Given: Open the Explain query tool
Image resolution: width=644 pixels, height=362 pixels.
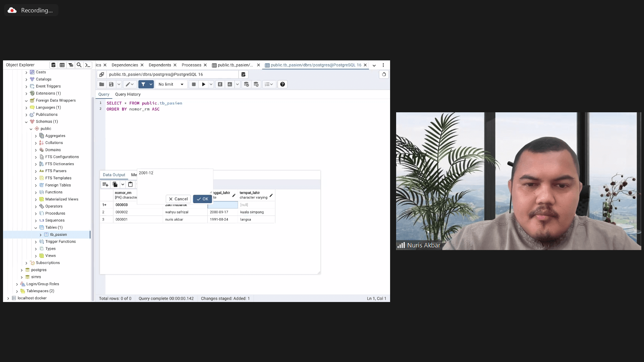Looking at the screenshot, I should [220, 84].
